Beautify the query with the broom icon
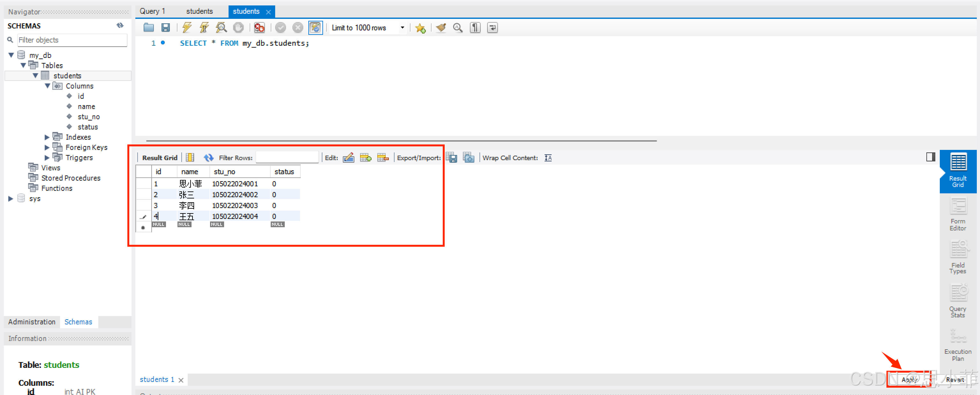Image resolution: width=980 pixels, height=395 pixels. click(441, 27)
